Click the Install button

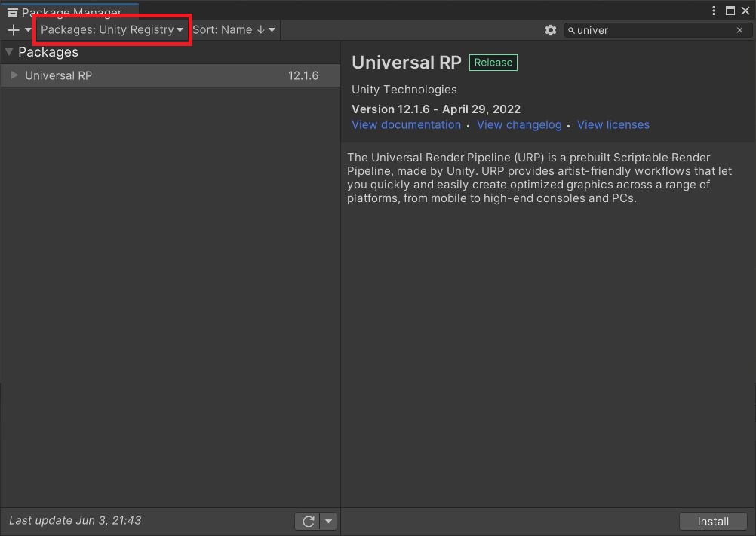pyautogui.click(x=713, y=522)
